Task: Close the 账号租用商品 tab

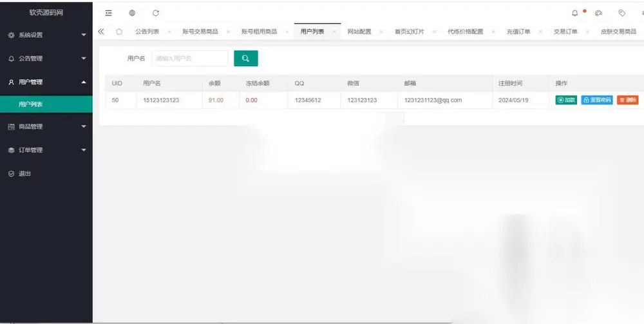Action: click(x=287, y=32)
